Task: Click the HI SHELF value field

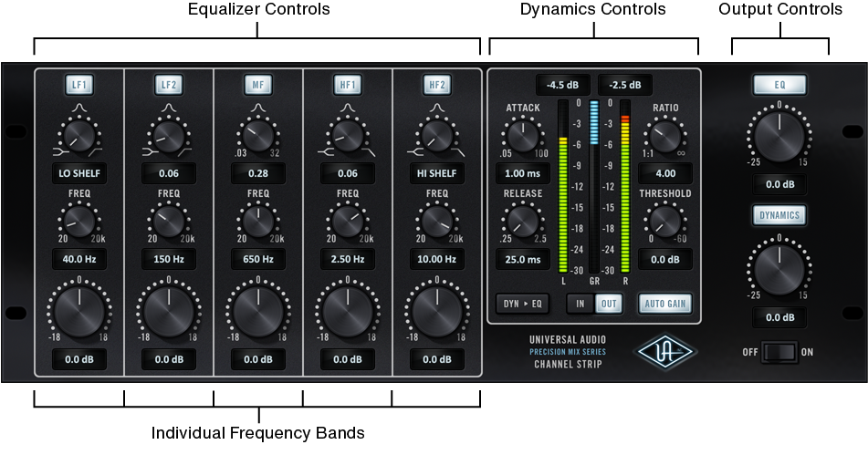Action: 437,173
